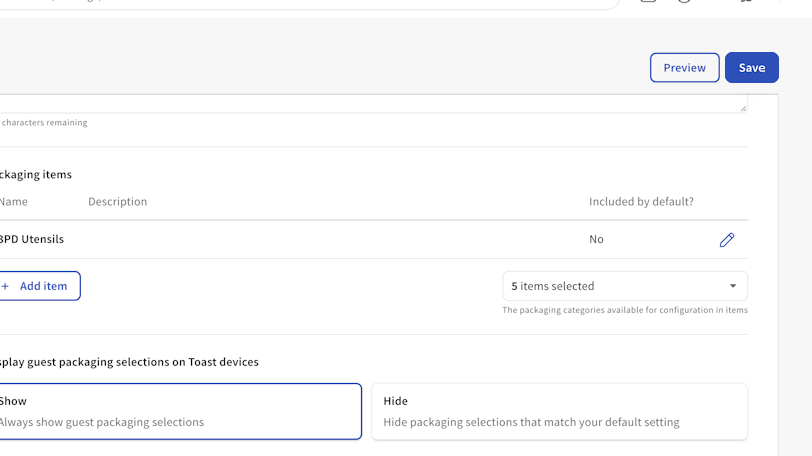812x456 pixels.
Task: Click the plus icon on Add item
Action: (x=5, y=286)
